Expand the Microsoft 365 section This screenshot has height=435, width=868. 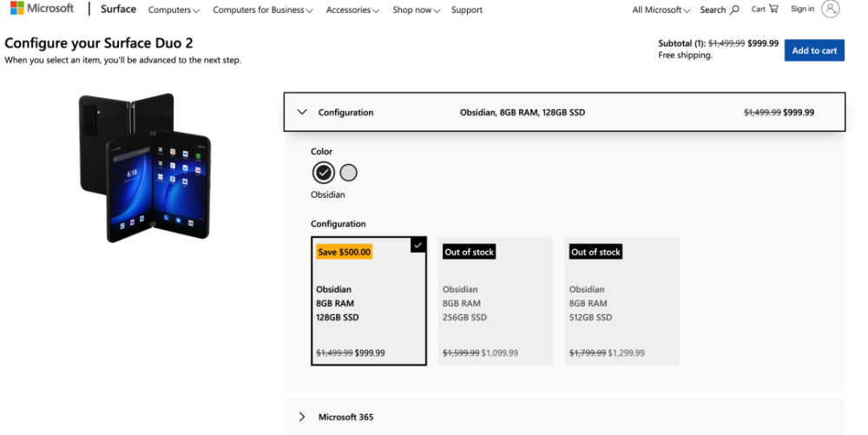(x=302, y=417)
